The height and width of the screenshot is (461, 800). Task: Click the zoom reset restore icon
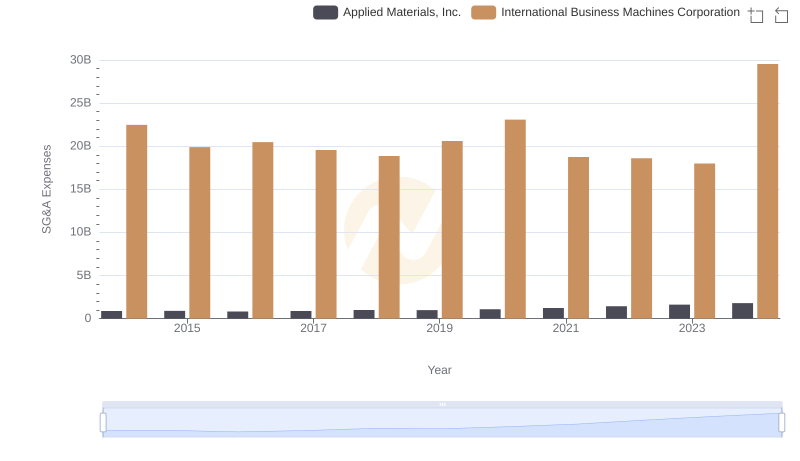[781, 15]
